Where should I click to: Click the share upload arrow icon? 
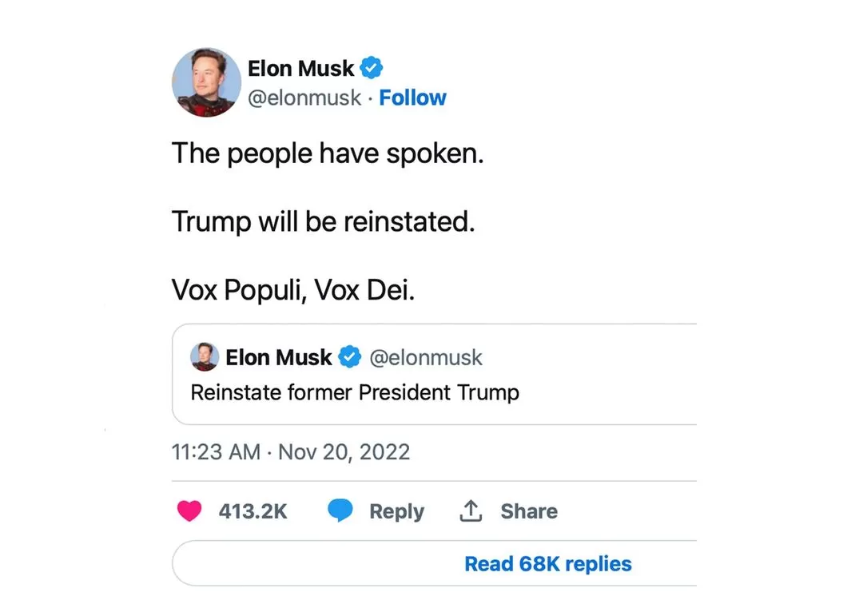[471, 511]
